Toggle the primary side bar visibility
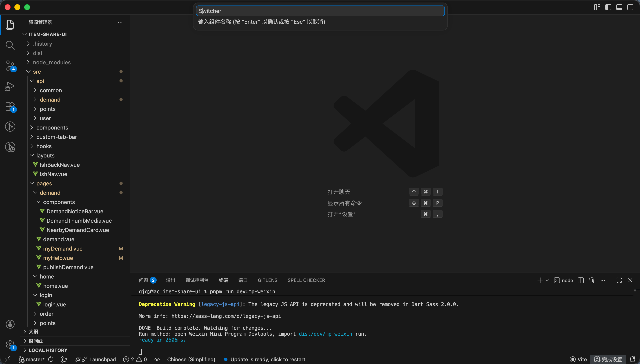 (x=608, y=7)
